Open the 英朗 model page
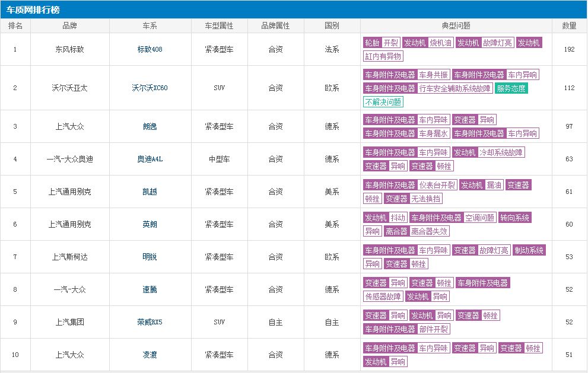 click(x=148, y=224)
